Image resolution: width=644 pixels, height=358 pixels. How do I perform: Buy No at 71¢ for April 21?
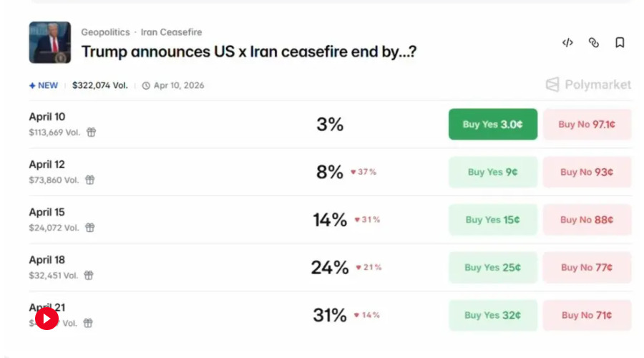[x=587, y=315]
